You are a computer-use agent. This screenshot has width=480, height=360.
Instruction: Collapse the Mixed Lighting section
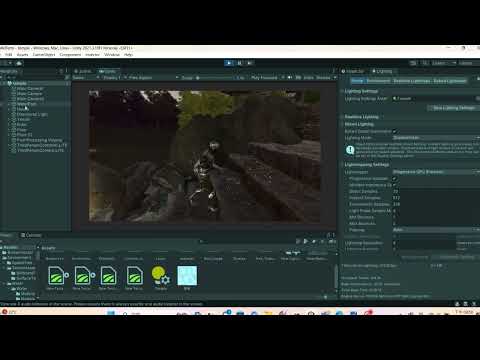pyautogui.click(x=342, y=124)
